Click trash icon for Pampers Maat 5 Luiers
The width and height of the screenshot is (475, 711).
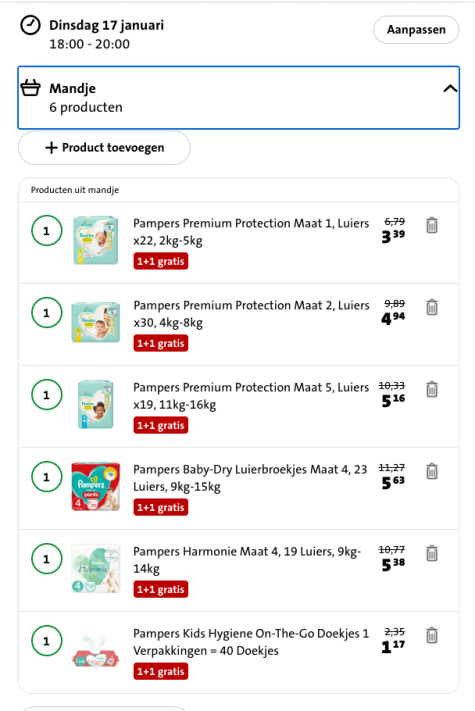click(x=432, y=390)
